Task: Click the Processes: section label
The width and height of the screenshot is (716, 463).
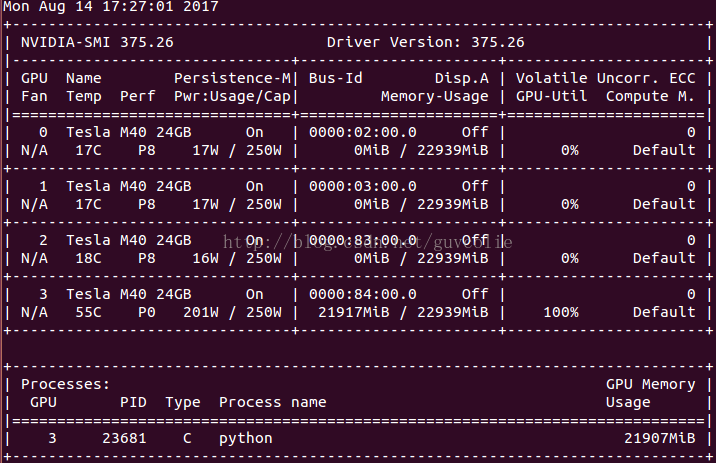Action: (66, 384)
